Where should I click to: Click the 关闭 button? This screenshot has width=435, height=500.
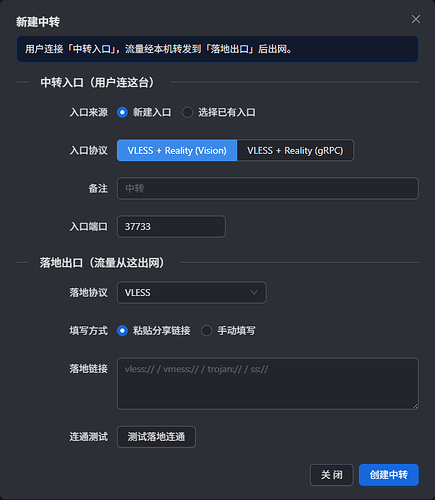(x=332, y=475)
